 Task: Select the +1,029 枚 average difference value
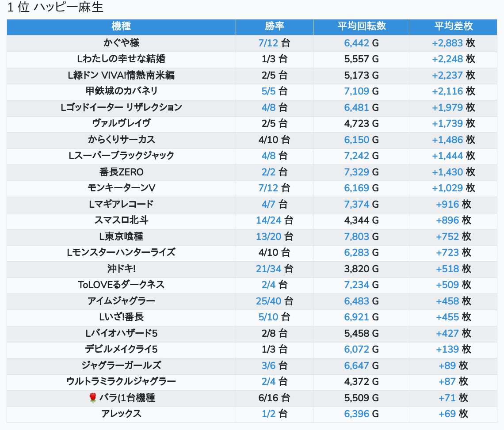454,188
